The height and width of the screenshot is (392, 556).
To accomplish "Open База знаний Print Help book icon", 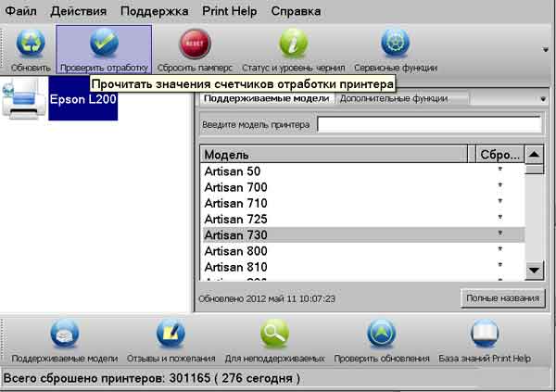I will pyautogui.click(x=486, y=335).
